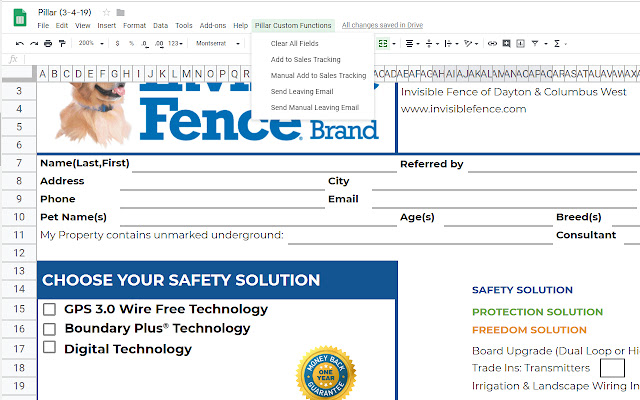Click the text wrapping icon
Screen dimensions: 640x400
pyautogui.click(x=448, y=43)
